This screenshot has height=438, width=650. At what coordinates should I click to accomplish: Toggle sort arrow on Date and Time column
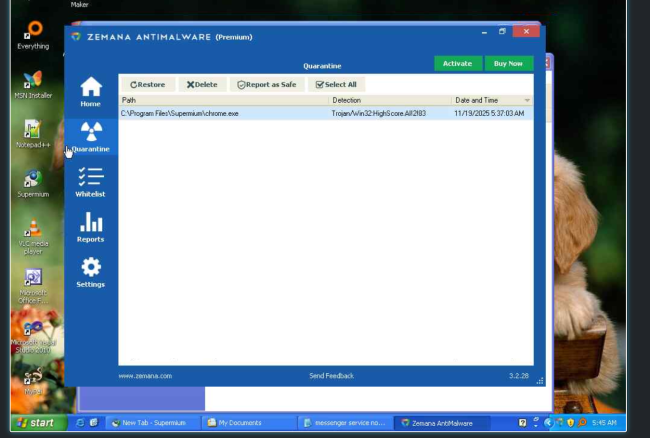click(x=527, y=100)
